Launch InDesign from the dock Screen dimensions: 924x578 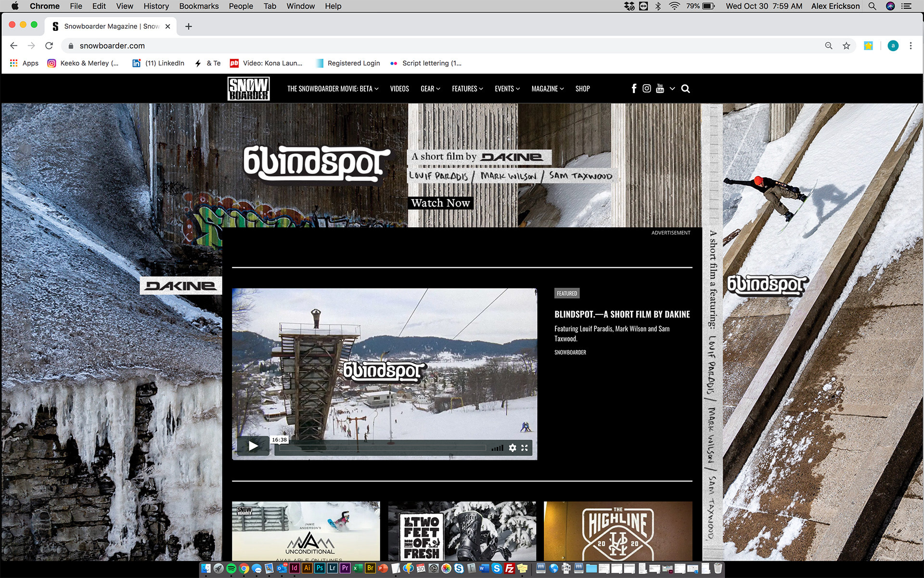(295, 568)
